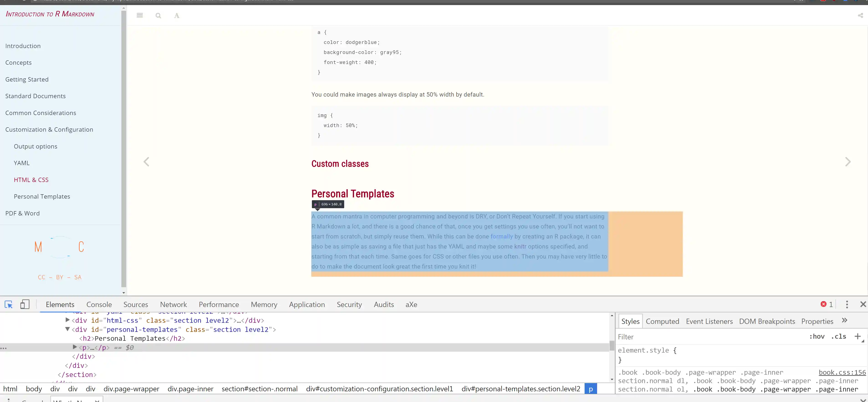
Task: Toggle the sidebar menu icon
Action: click(140, 15)
